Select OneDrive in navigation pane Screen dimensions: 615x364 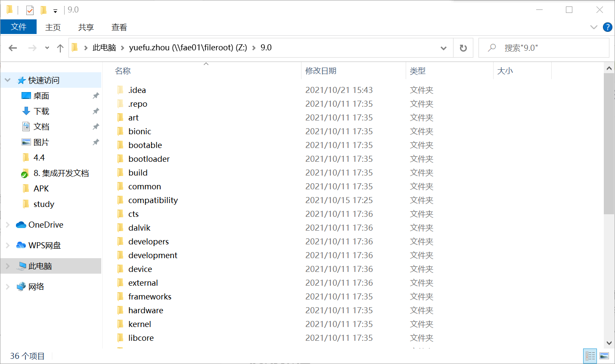46,225
